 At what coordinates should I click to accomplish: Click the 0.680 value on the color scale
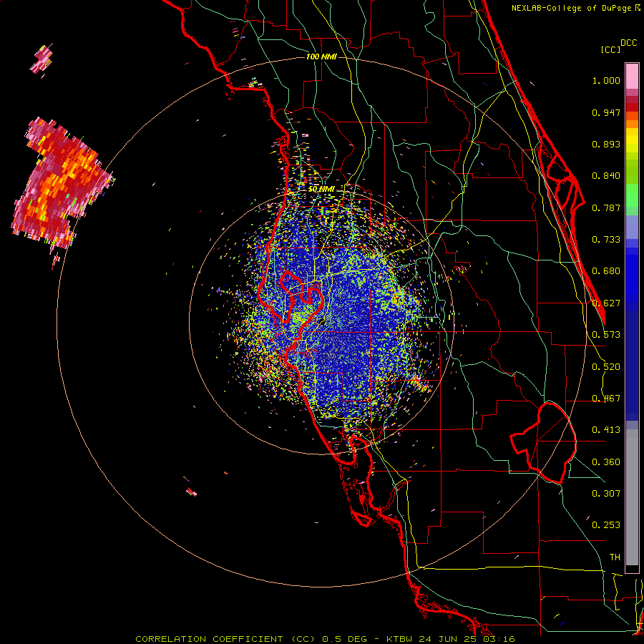pyautogui.click(x=606, y=271)
